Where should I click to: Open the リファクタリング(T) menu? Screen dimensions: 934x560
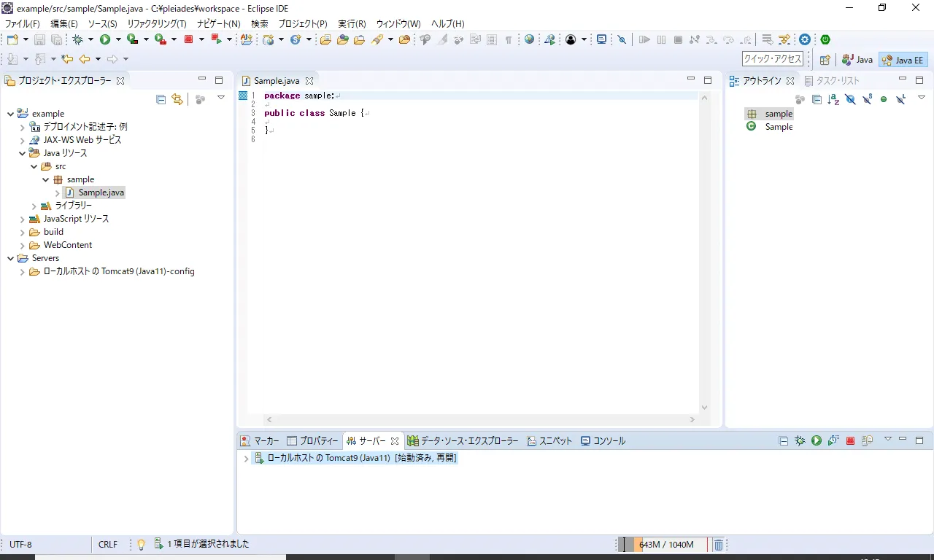coord(157,24)
